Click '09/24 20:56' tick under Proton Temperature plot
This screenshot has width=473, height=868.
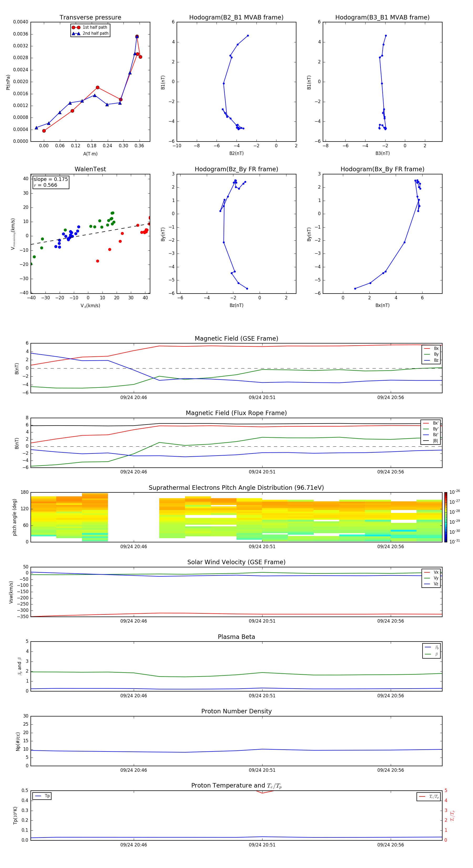click(x=390, y=845)
